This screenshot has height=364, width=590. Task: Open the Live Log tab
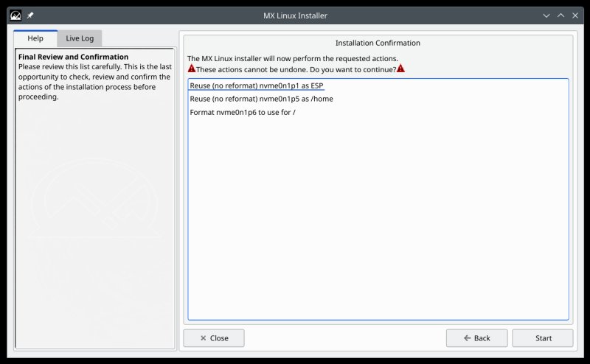click(80, 38)
